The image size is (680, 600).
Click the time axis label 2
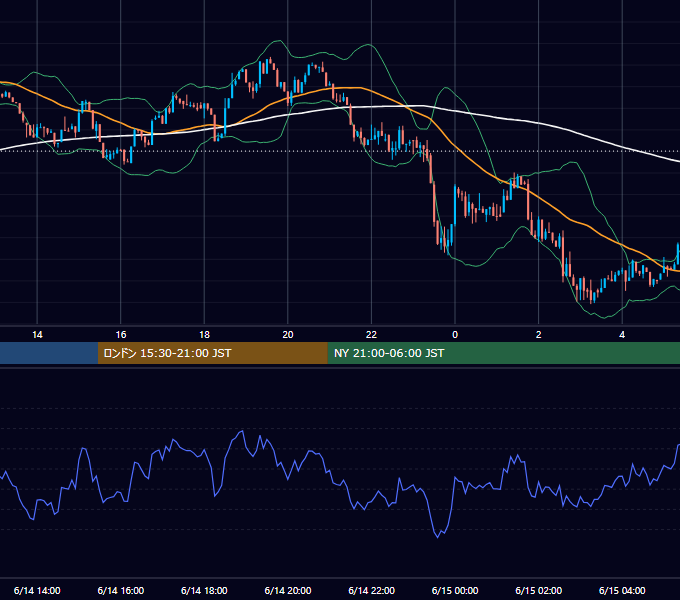pyautogui.click(x=539, y=335)
